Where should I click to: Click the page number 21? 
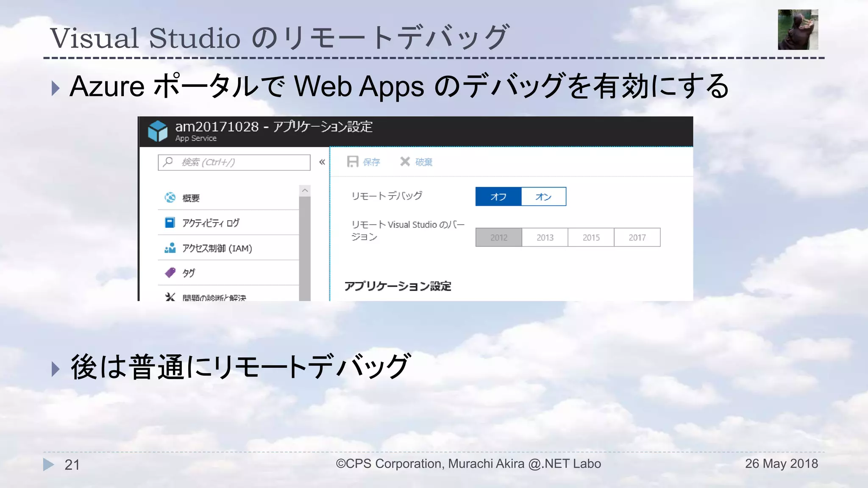pyautogui.click(x=72, y=465)
